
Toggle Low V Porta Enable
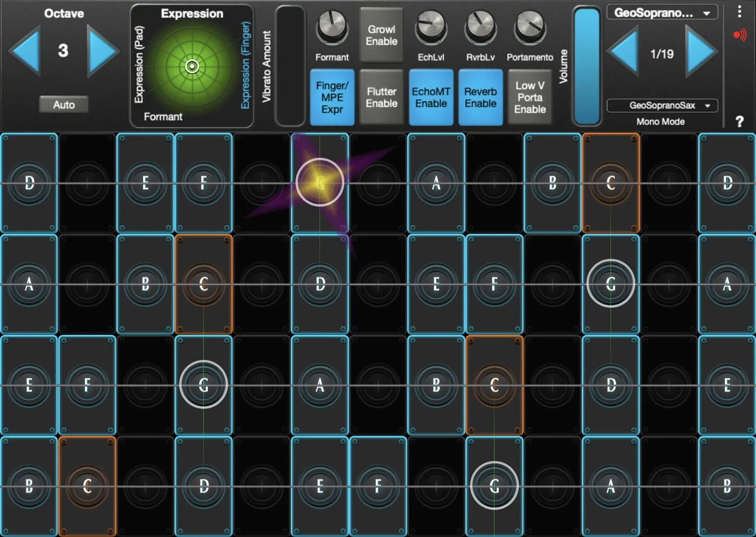point(530,97)
